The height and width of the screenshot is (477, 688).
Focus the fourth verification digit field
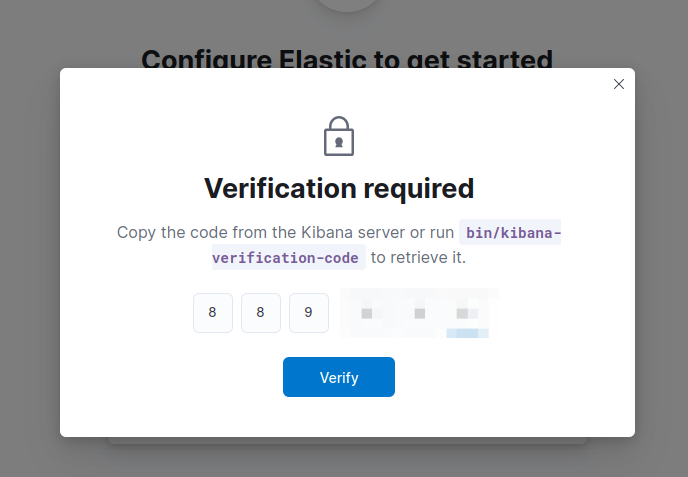click(366, 313)
